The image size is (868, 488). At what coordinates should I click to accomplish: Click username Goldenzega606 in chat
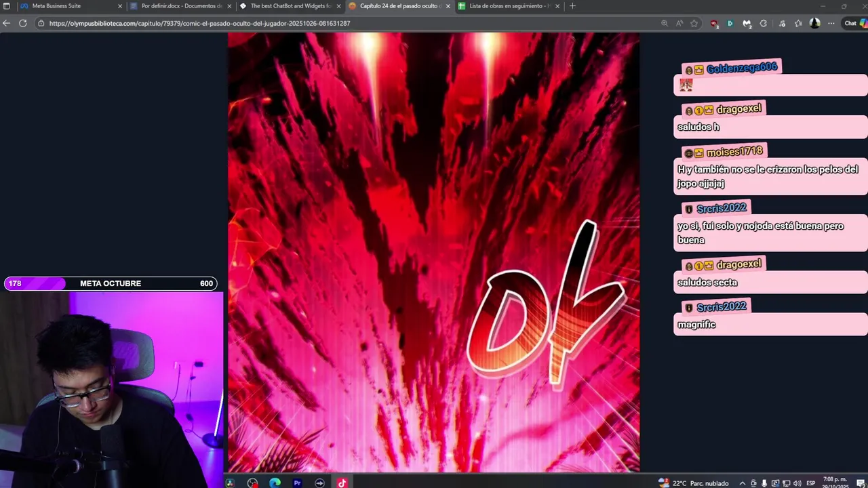(742, 68)
